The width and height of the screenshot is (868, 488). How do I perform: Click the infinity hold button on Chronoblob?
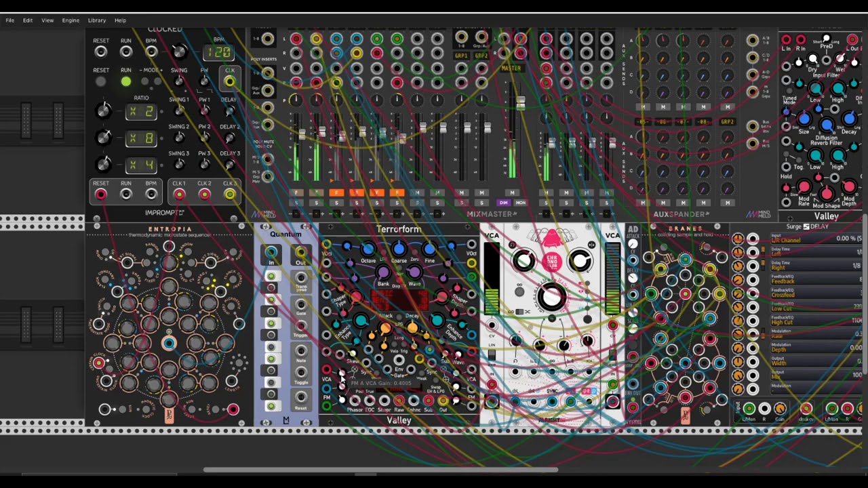click(x=519, y=293)
